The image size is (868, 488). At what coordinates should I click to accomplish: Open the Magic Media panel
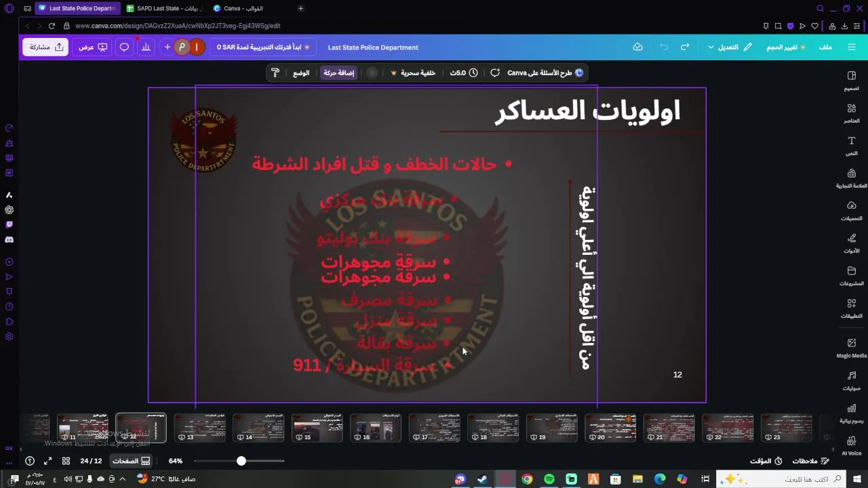pyautogui.click(x=852, y=348)
